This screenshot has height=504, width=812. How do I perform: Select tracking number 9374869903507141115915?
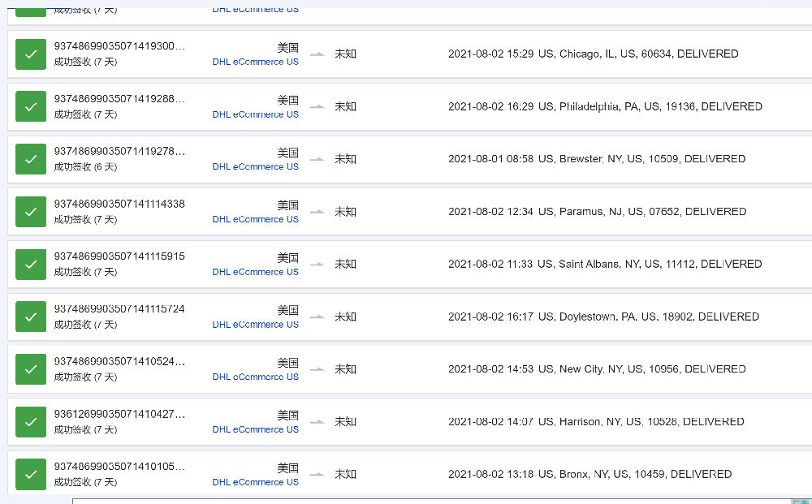click(x=119, y=256)
